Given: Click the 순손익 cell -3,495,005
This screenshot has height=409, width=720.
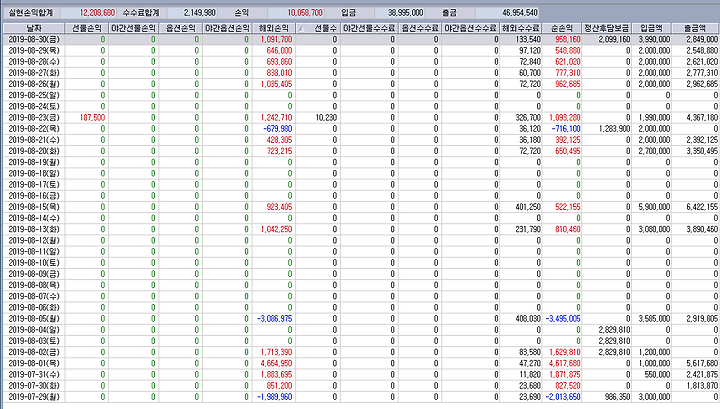Looking at the screenshot, I should pos(562,319).
